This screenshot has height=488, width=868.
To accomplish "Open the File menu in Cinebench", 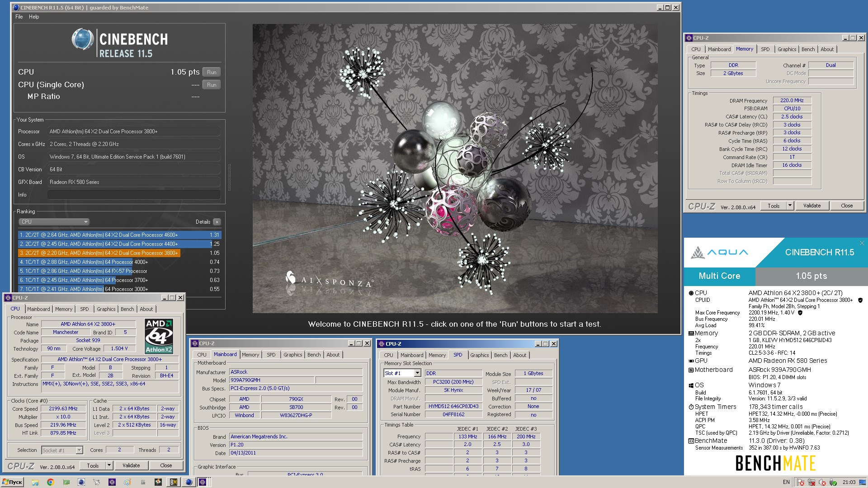I will point(19,17).
